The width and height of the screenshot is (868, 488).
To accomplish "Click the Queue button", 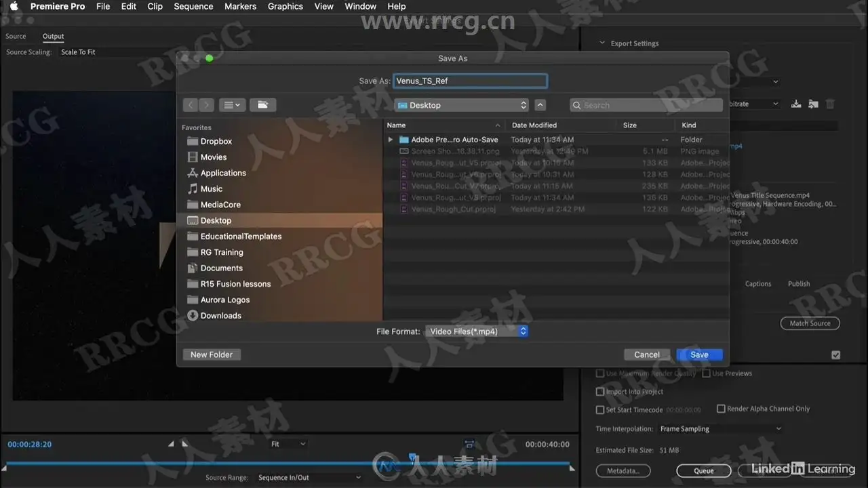I will point(704,470).
